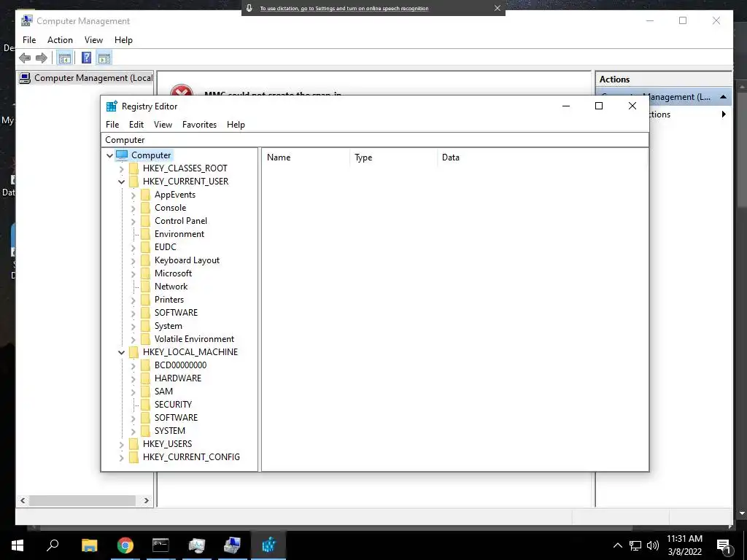The width and height of the screenshot is (747, 560).
Task: Dismiss the dictation notification banner
Action: click(x=498, y=8)
